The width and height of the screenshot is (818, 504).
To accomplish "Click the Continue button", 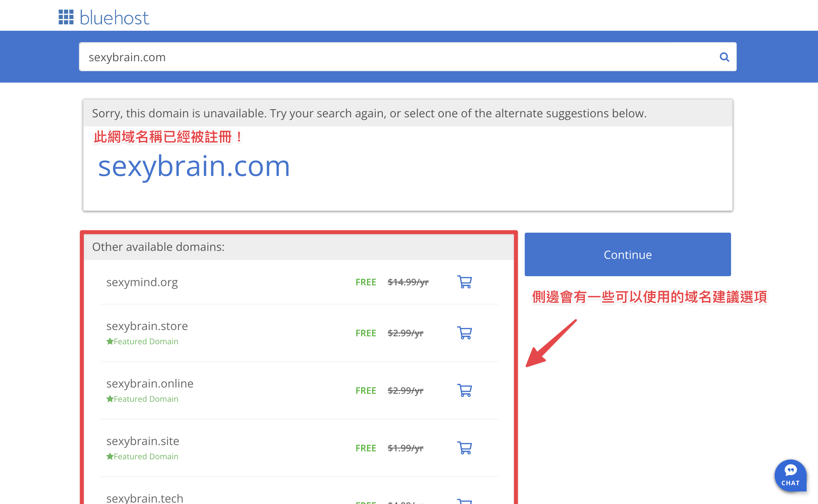I will (x=628, y=254).
